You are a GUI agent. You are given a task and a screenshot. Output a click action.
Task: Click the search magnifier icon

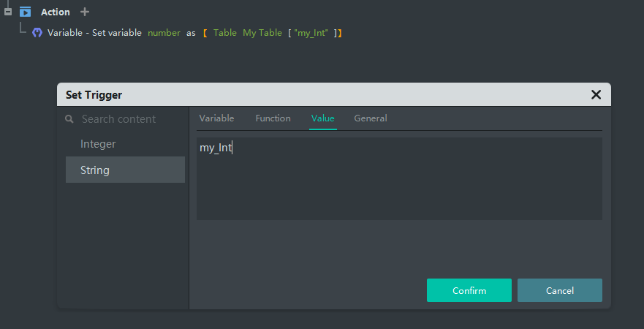[x=70, y=119]
